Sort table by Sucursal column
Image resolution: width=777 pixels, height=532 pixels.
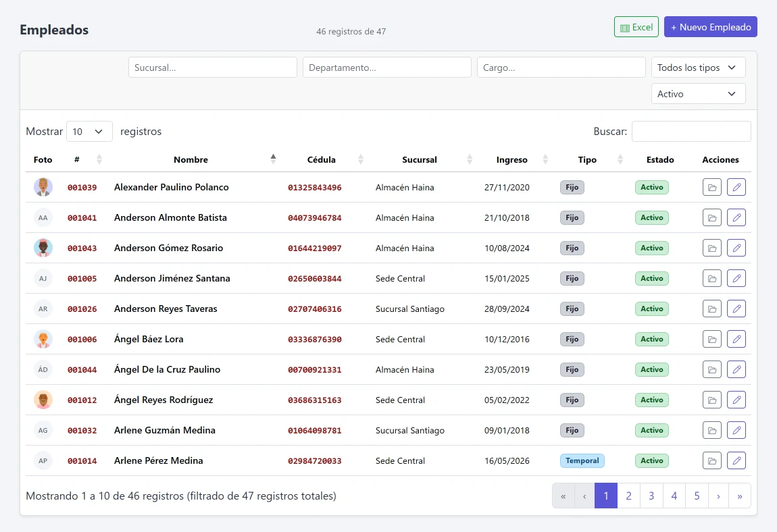coord(419,159)
